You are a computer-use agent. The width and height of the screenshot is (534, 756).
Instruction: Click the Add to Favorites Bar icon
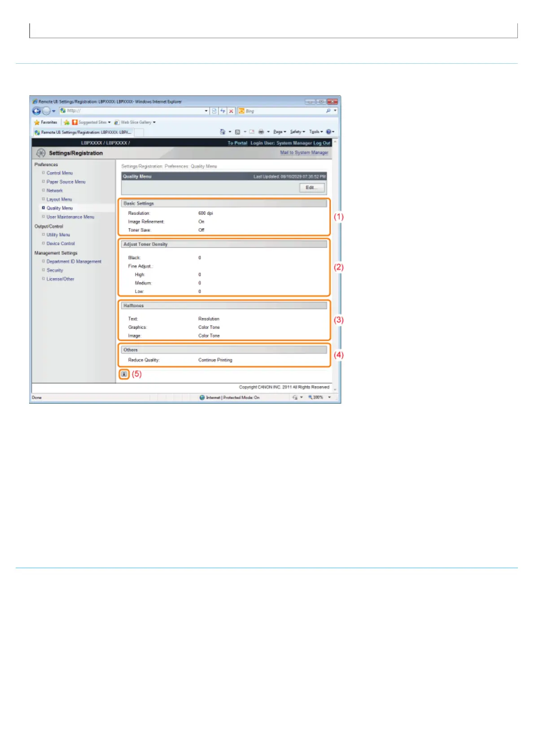pos(66,122)
